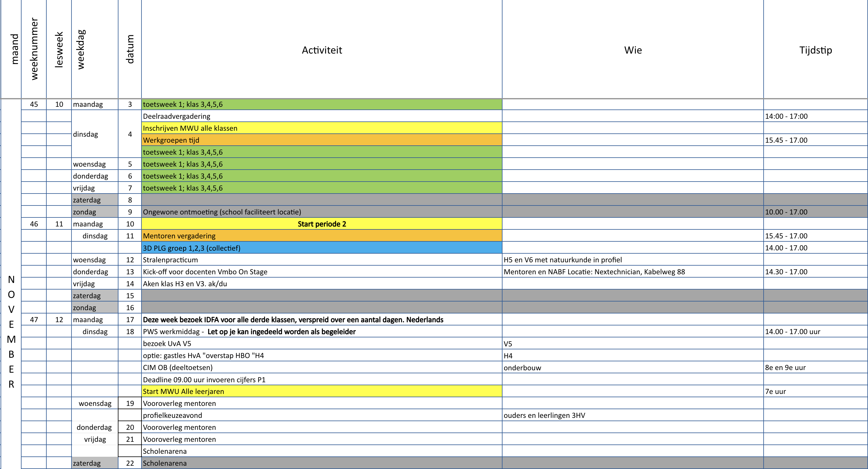The width and height of the screenshot is (868, 469).
Task: Click the Wie column header
Action: tap(633, 50)
